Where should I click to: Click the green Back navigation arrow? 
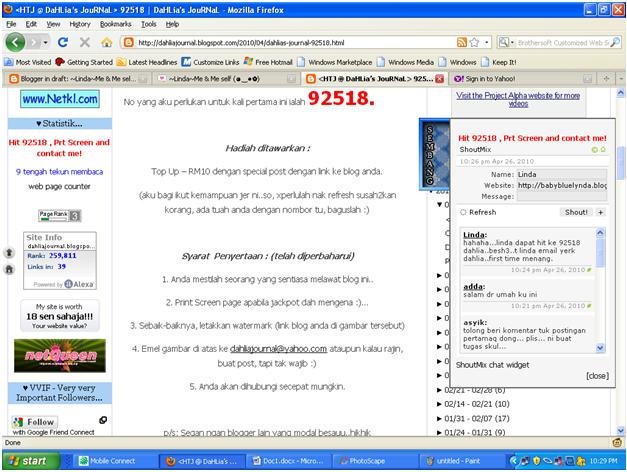pos(15,42)
